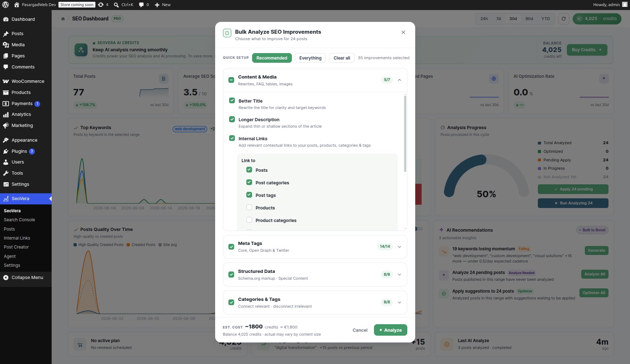The image size is (630, 364).
Task: Toggle Post categories checkbox
Action: (x=249, y=182)
